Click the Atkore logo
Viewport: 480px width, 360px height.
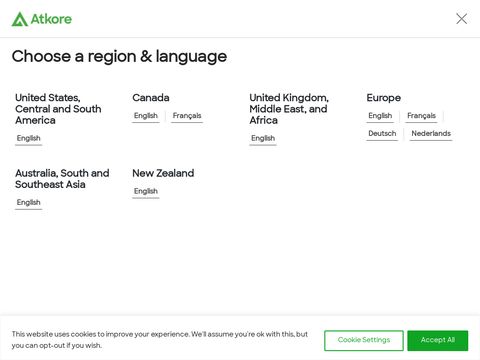42,19
